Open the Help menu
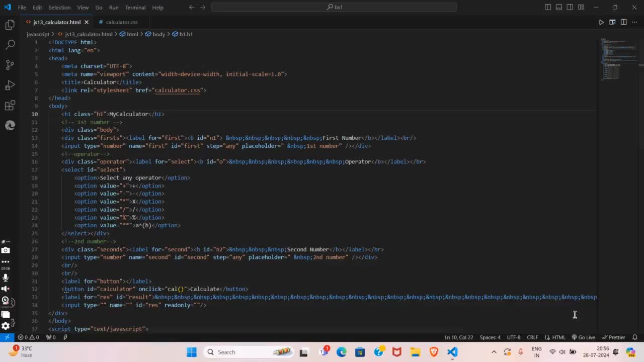This screenshot has width=644, height=362. tap(157, 8)
